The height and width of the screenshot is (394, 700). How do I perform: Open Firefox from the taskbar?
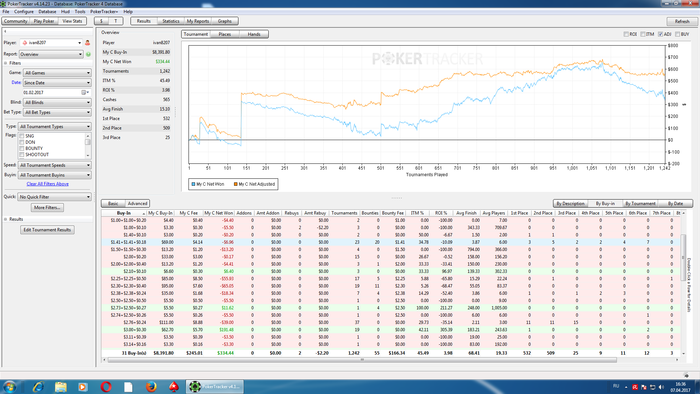151,386
